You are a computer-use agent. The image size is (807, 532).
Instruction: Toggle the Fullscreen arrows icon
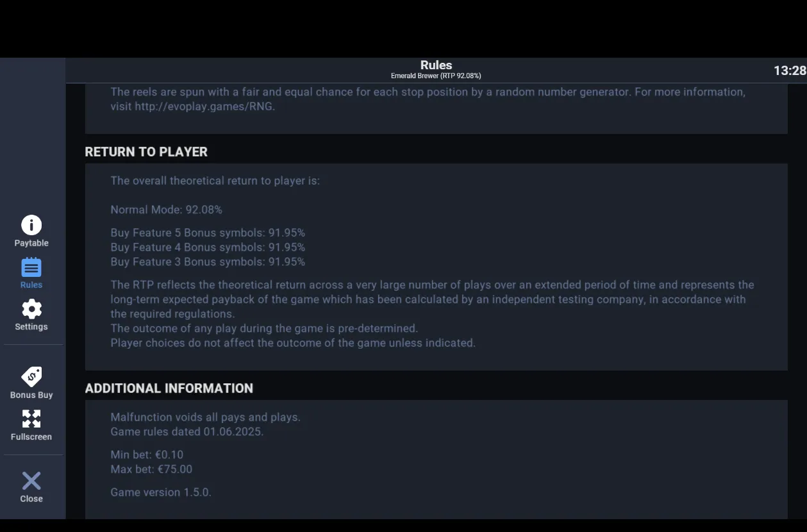(31, 419)
